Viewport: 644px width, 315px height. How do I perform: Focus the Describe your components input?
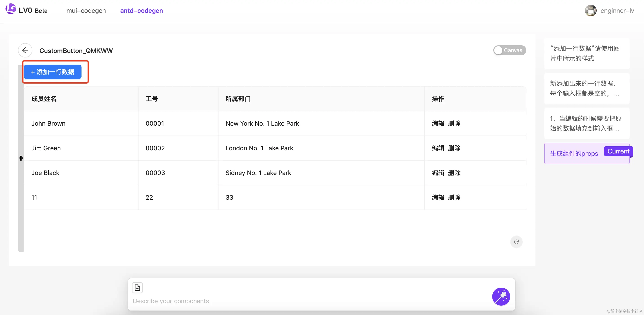click(310, 301)
